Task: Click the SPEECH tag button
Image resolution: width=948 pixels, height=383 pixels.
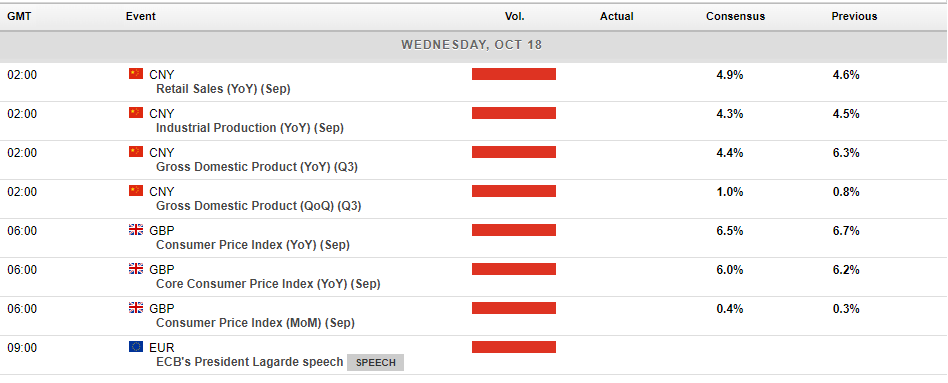Action: 375,362
